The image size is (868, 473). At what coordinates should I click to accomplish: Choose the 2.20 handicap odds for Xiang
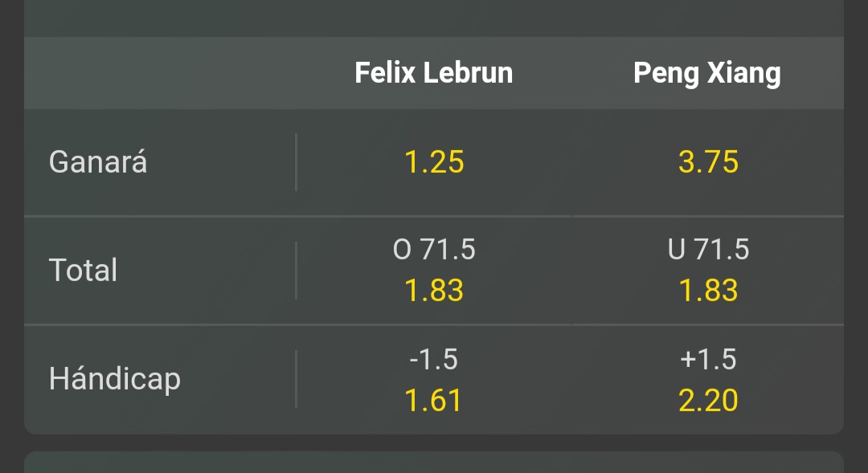pos(708,400)
